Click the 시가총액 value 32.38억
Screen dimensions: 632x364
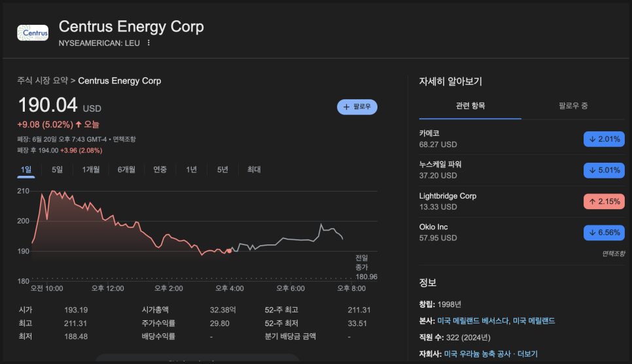(223, 310)
